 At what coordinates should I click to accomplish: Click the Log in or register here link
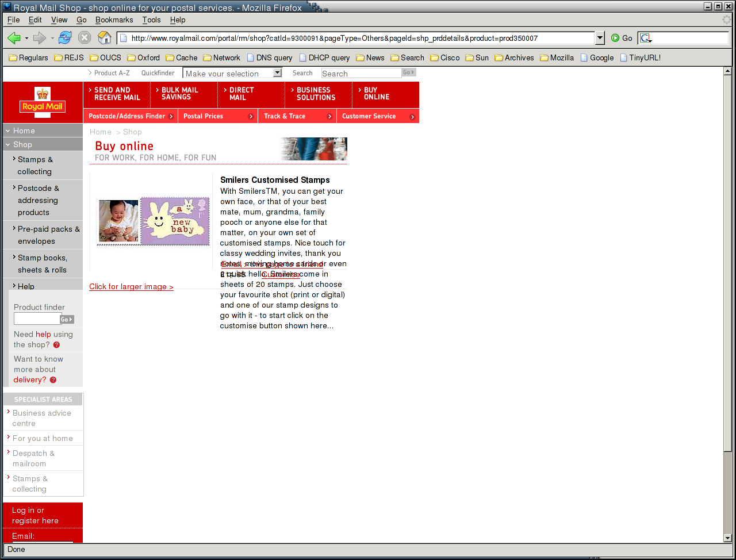coord(35,516)
